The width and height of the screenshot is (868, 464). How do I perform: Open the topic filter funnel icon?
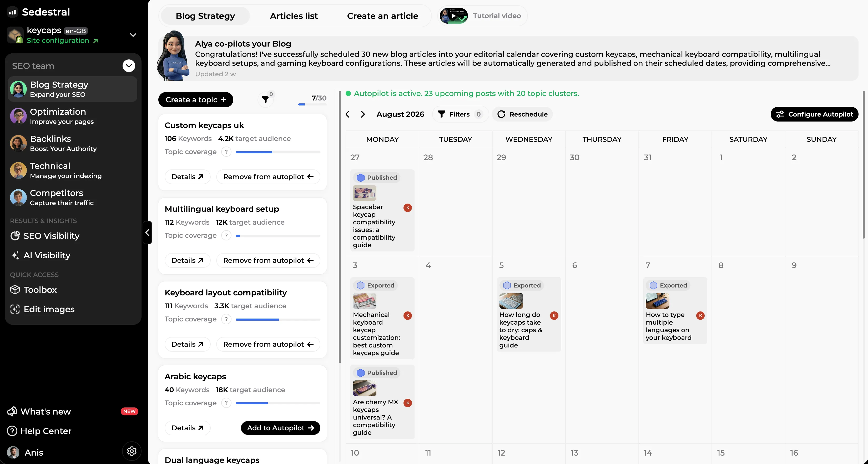tap(265, 99)
